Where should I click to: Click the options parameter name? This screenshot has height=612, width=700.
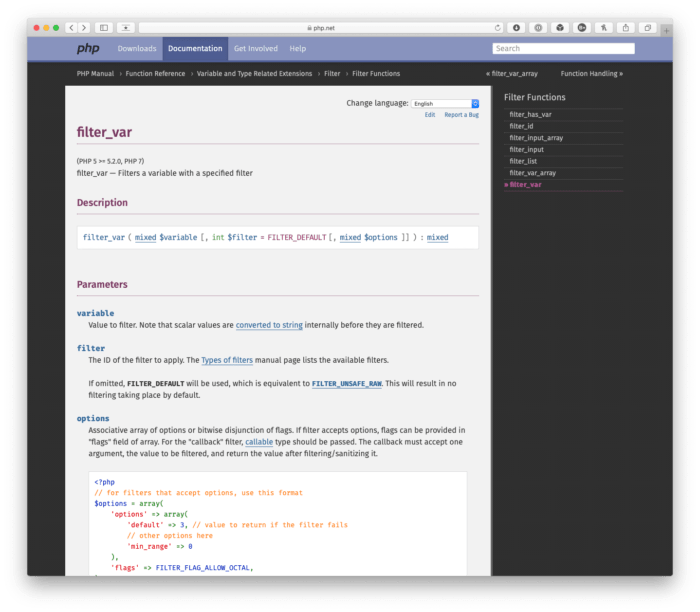pyautogui.click(x=93, y=418)
